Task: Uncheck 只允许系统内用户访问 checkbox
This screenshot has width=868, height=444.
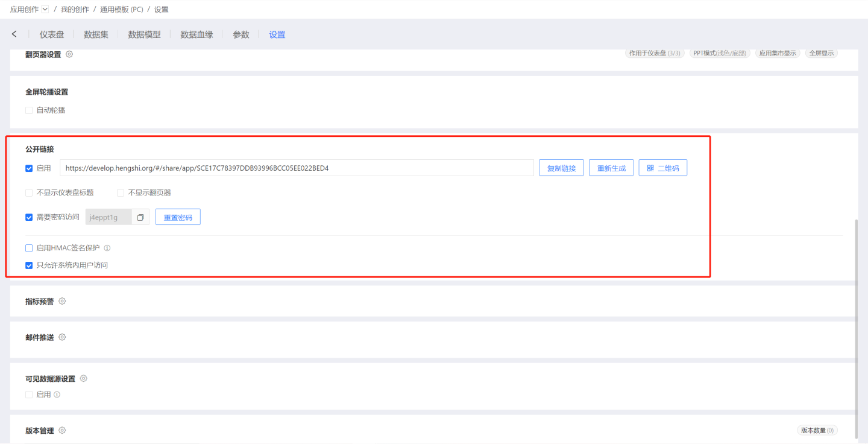Action: click(29, 265)
